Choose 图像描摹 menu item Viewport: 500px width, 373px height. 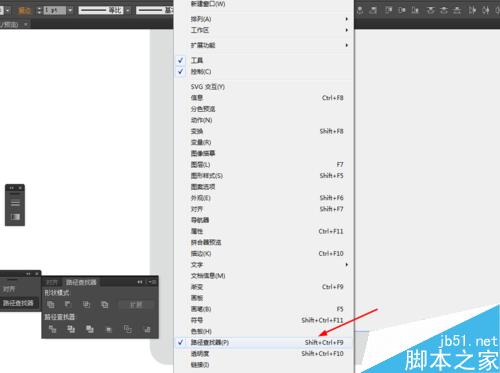pos(264,153)
